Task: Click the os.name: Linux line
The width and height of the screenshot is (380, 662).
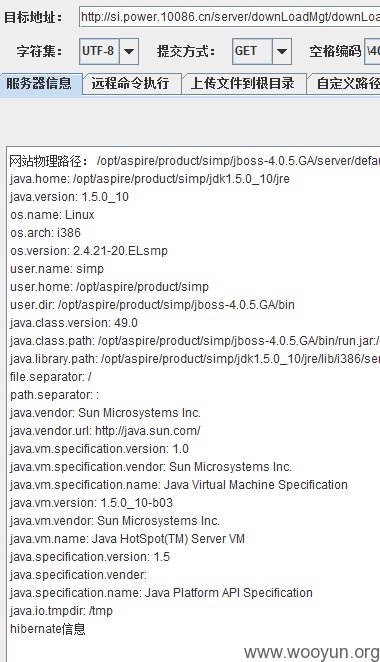Action: click(x=52, y=214)
